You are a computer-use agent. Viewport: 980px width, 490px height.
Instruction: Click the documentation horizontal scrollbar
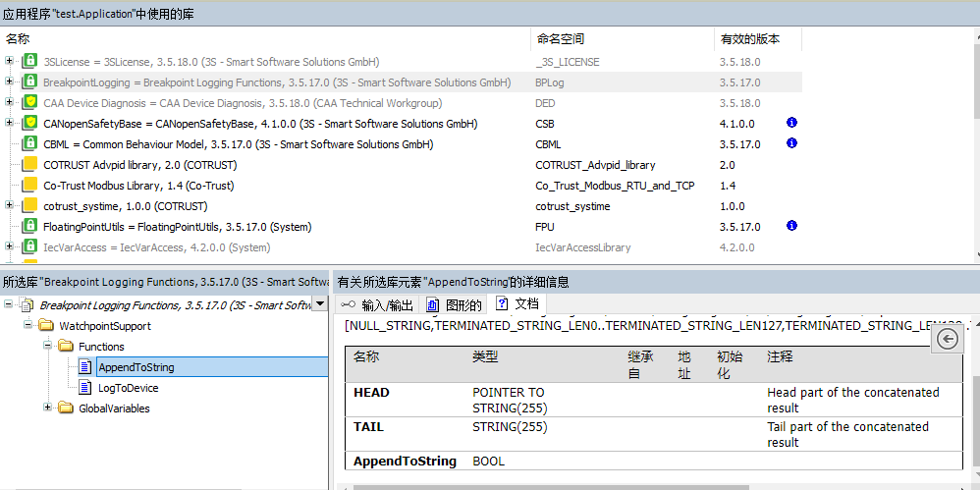pyautogui.click(x=550, y=487)
